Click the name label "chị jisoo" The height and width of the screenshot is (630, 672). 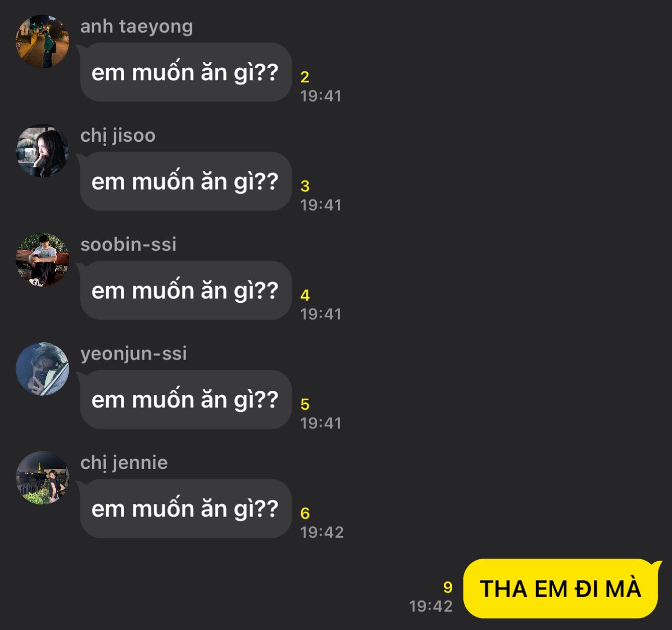(118, 135)
